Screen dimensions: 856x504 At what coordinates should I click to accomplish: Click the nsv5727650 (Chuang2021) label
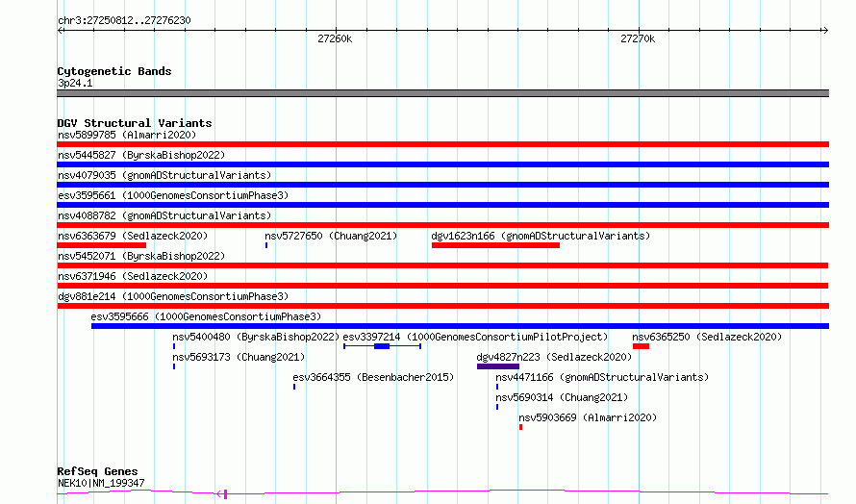pos(331,236)
